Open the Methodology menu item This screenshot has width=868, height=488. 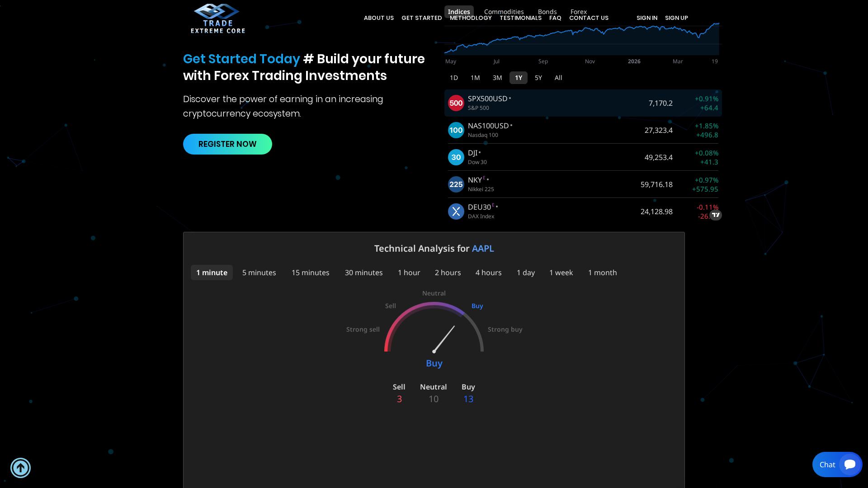click(x=471, y=18)
